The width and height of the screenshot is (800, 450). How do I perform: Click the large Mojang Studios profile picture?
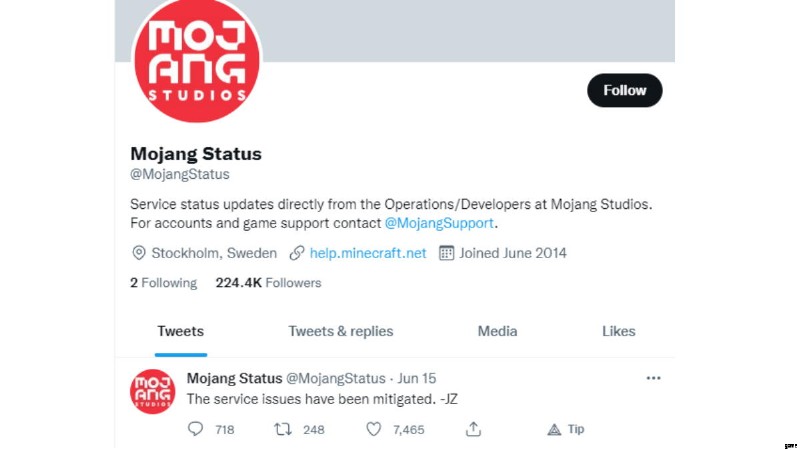[x=197, y=60]
